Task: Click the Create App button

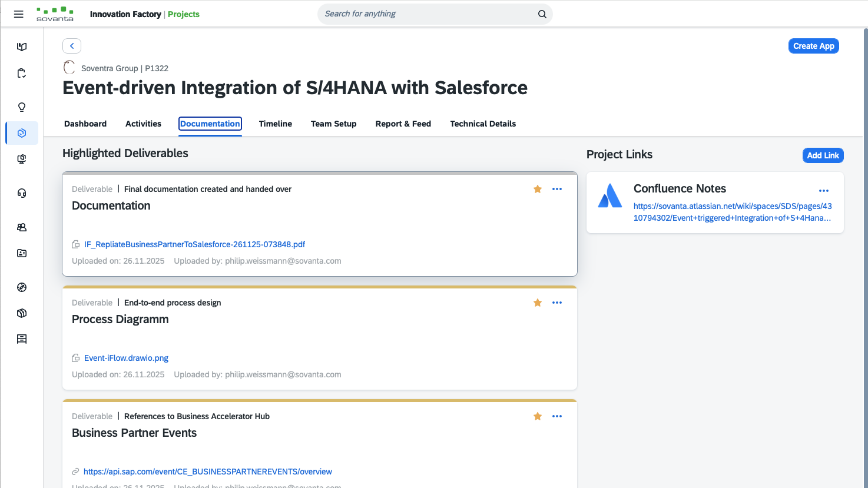Action: tap(813, 46)
